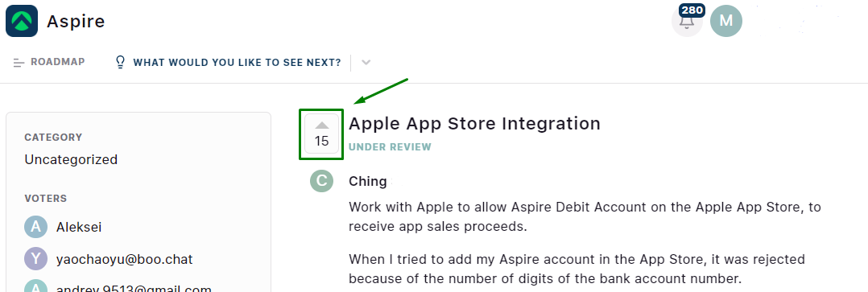The image size is (868, 292).
Task: Click the Aspire brand name link
Action: click(76, 21)
